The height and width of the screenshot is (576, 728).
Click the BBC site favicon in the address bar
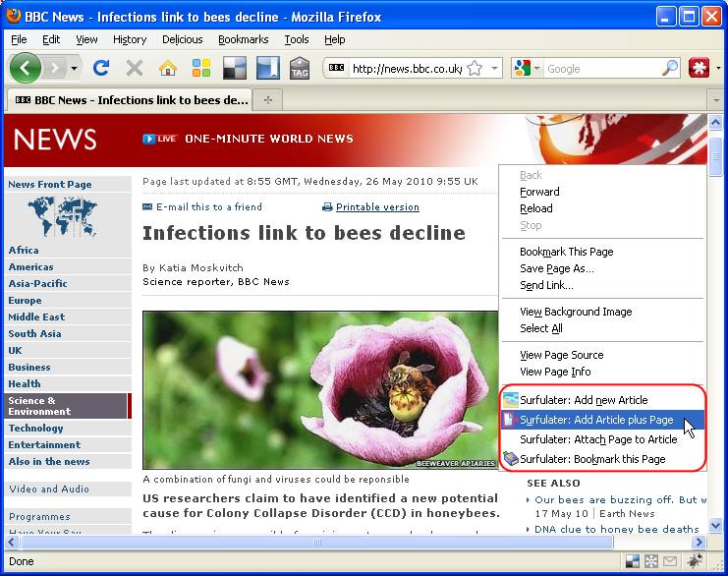337,68
